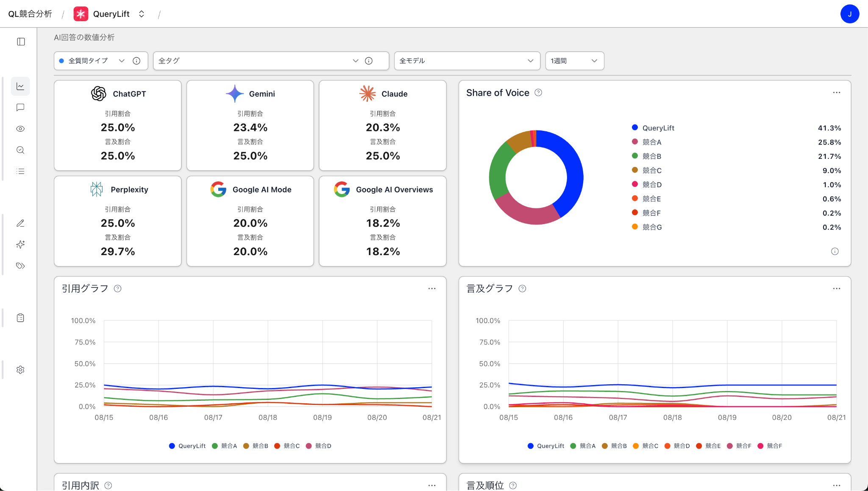Click info icon beside 全タグ
868x491 pixels.
[369, 61]
